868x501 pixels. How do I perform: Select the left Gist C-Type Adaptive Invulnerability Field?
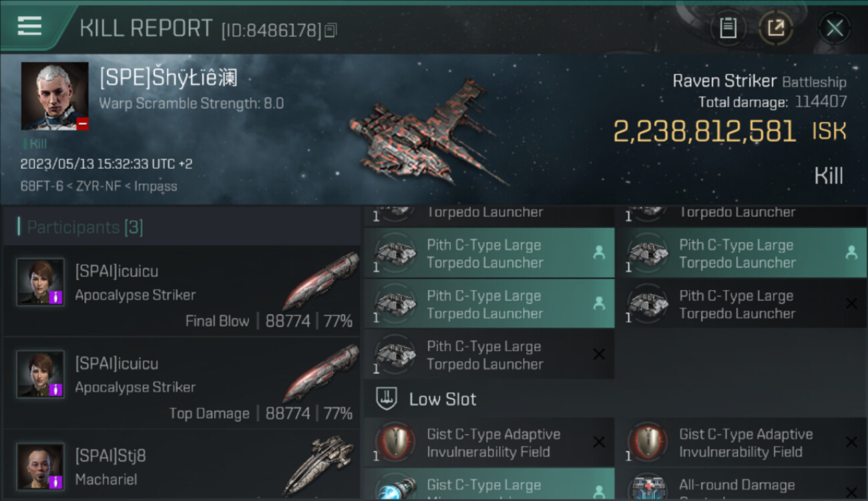tap(489, 442)
